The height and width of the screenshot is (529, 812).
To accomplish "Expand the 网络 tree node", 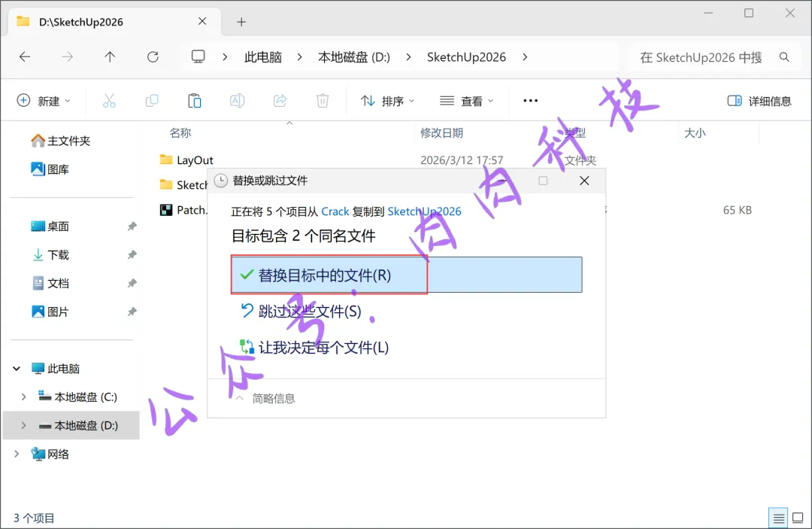I will tap(17, 454).
